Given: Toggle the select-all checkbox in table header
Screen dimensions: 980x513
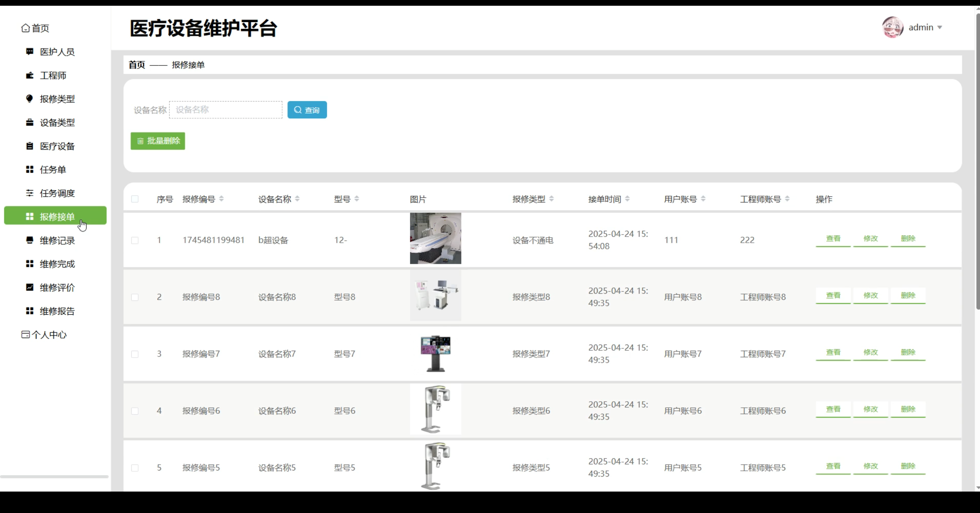Looking at the screenshot, I should (135, 199).
